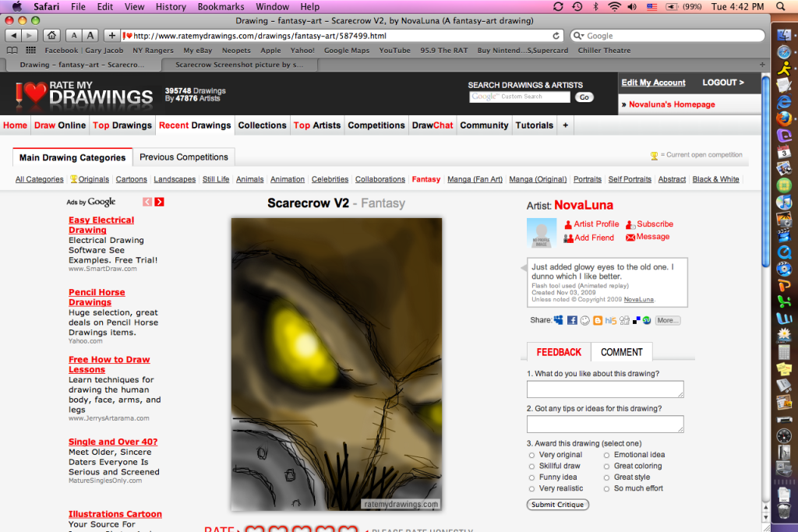This screenshot has height=532, width=798.
Task: Select the 'Very realistic' award option
Action: point(531,488)
